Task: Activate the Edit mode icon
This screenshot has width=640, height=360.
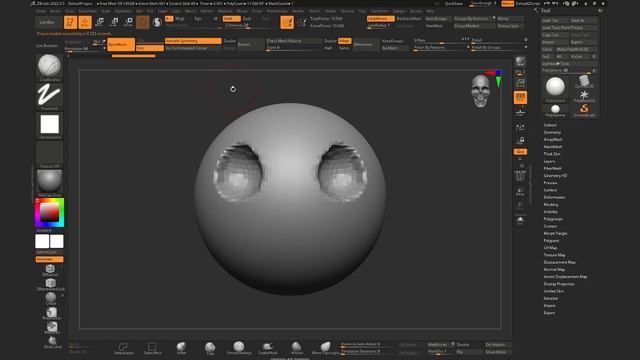Action: click(70, 22)
